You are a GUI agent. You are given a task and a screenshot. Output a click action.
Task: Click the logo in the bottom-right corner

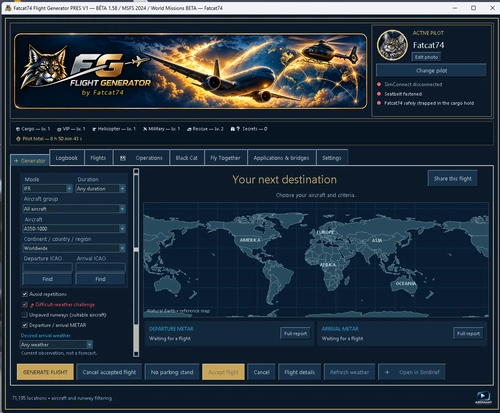(483, 397)
